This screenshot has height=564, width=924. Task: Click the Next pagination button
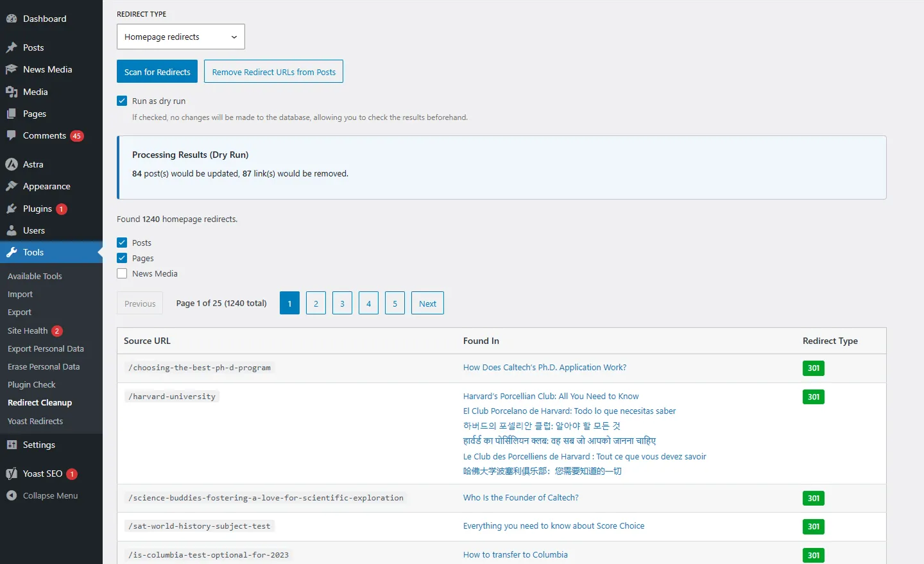click(x=427, y=303)
